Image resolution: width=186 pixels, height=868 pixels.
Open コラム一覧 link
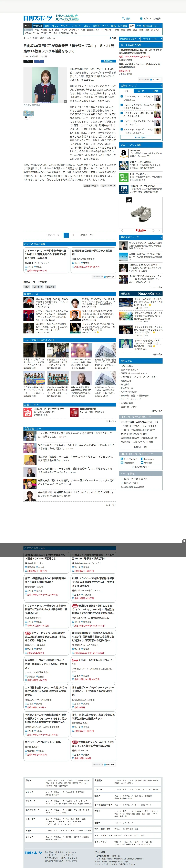pyautogui.click(x=156, y=411)
